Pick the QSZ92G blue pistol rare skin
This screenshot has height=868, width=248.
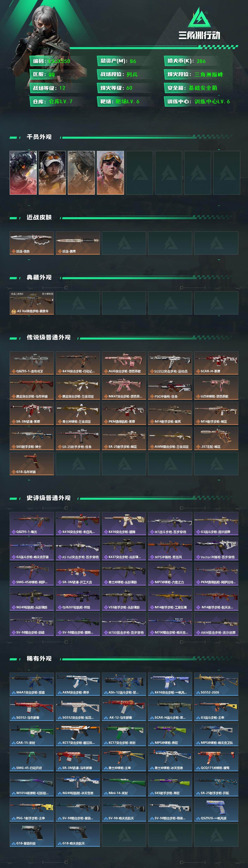[x=216, y=810]
